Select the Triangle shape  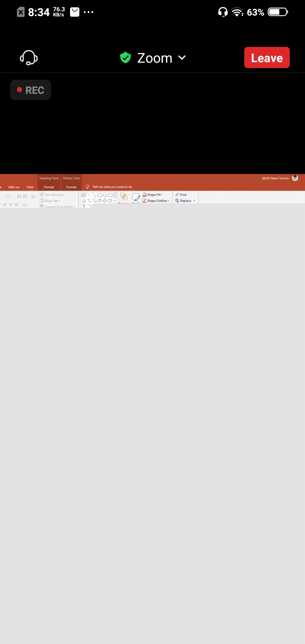tap(84, 201)
